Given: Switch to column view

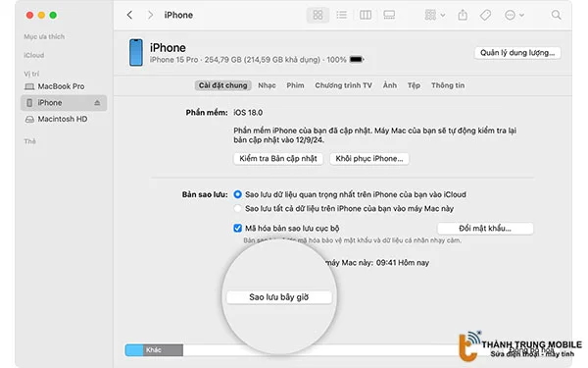Looking at the screenshot, I should click(x=366, y=15).
